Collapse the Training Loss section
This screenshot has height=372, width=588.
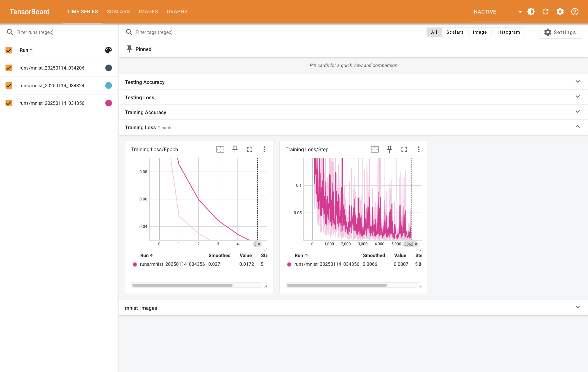point(577,127)
